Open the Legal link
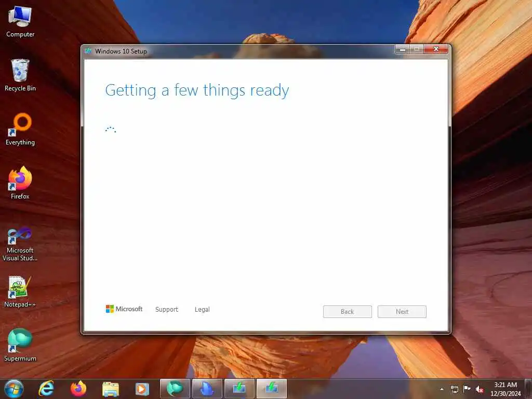This screenshot has width=532, height=399. (202, 310)
